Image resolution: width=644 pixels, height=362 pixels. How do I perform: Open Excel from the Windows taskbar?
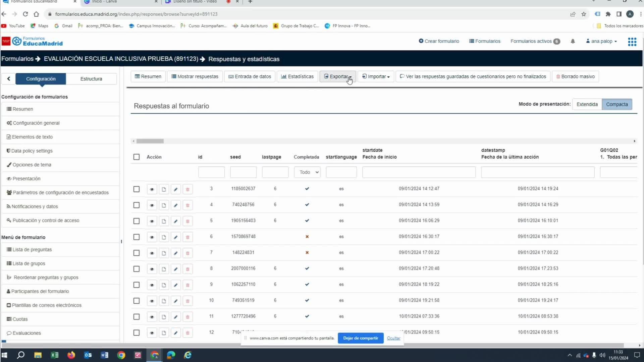(54, 355)
